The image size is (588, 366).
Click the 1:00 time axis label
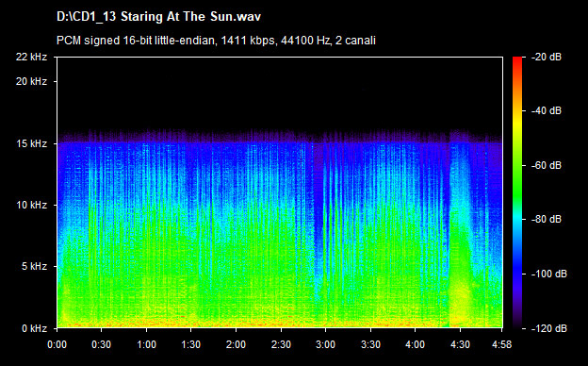pos(146,344)
